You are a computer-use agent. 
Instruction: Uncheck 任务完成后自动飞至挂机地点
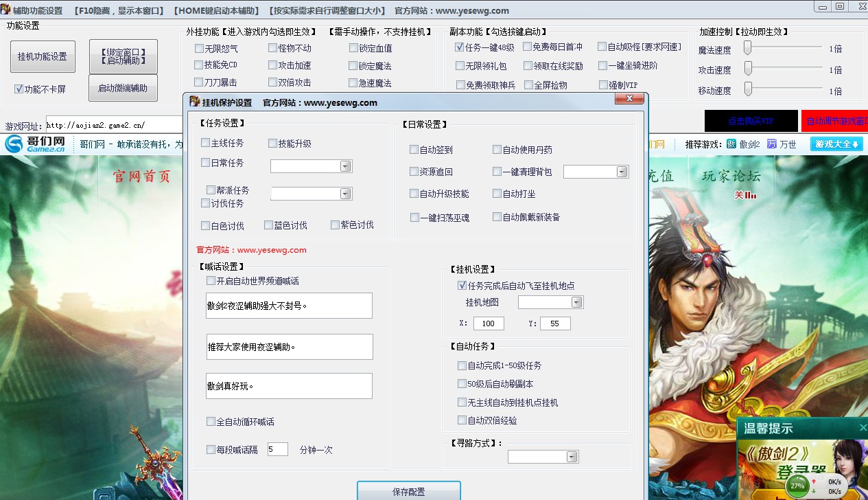click(x=462, y=285)
